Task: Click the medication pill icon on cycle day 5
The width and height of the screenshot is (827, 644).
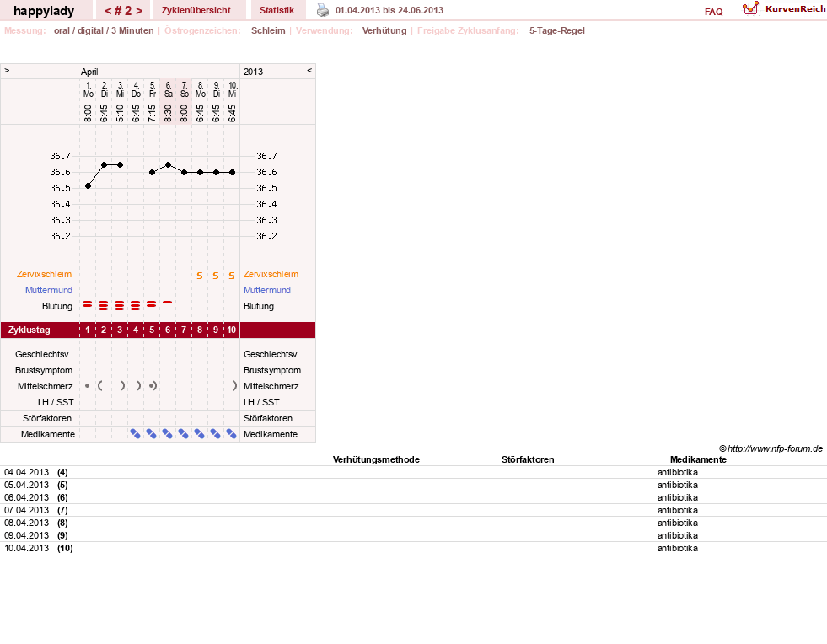Action: [152, 434]
